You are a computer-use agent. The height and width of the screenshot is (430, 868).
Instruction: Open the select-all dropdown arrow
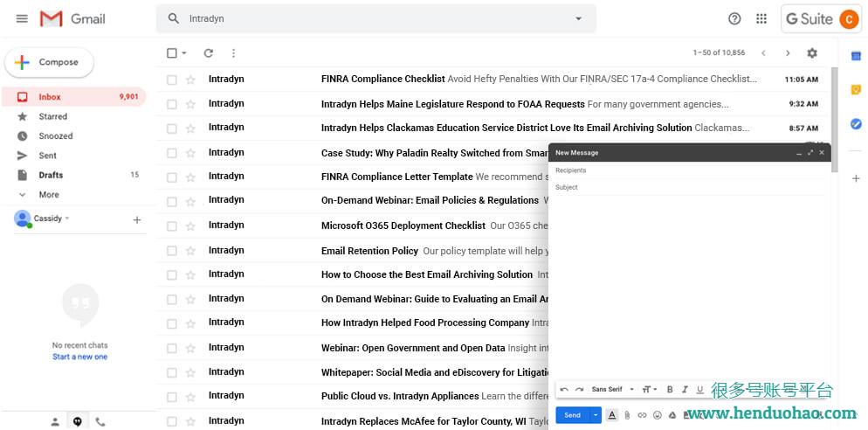tap(183, 53)
